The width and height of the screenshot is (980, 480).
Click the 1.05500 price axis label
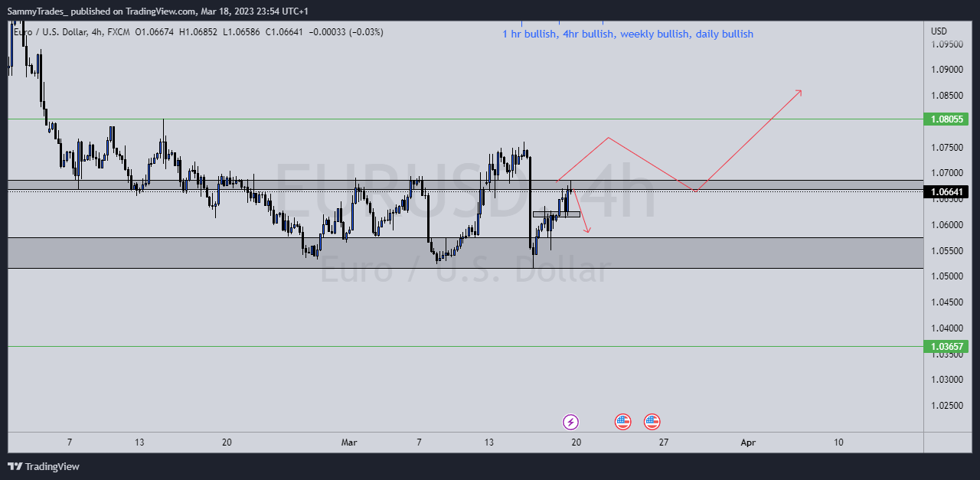pos(946,250)
